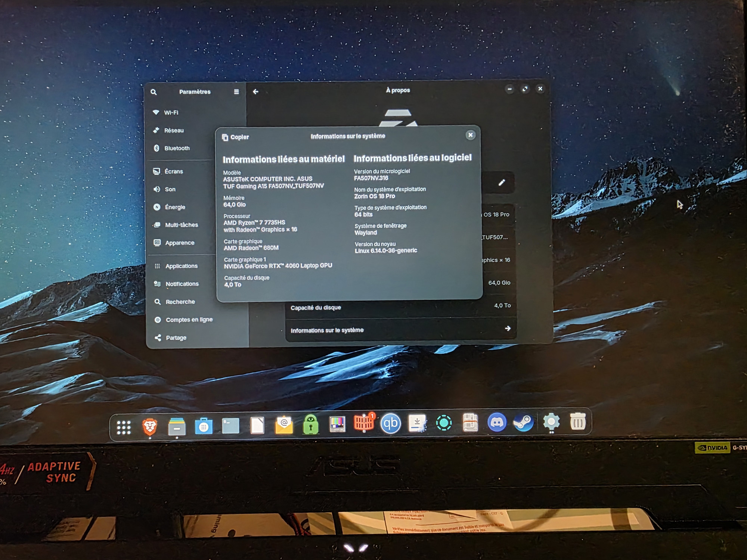Click the Capacité du disque row
747x560 pixels.
[400, 307]
